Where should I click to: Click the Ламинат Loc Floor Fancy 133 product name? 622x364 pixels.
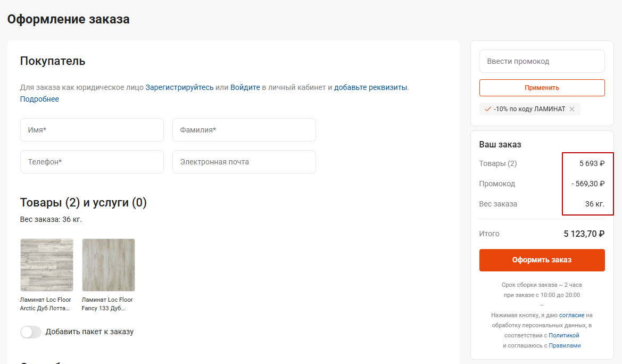click(x=107, y=304)
